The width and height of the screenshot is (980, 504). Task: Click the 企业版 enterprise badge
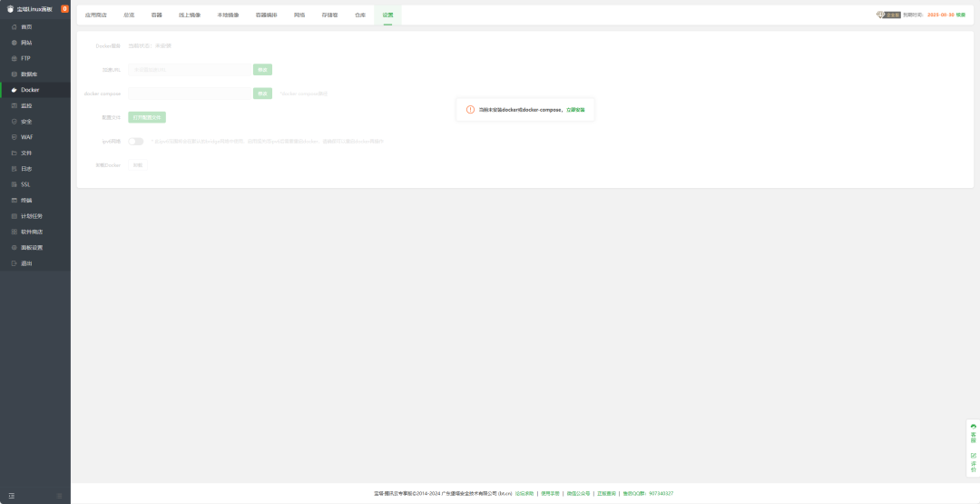[x=893, y=15]
